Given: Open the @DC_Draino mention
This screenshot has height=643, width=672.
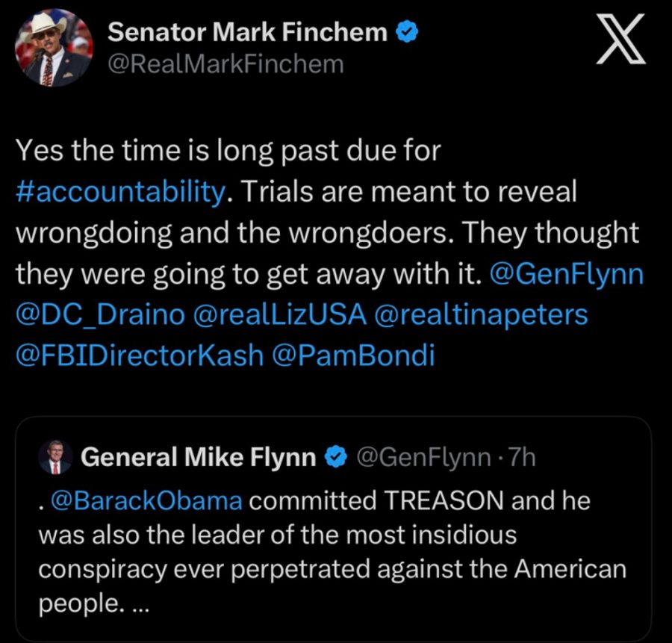Looking at the screenshot, I should [x=99, y=314].
